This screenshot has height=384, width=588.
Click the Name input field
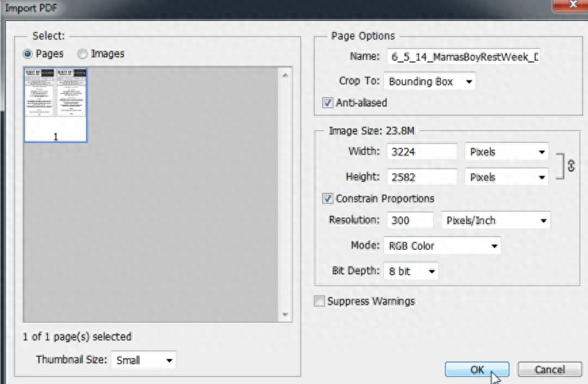coord(463,57)
